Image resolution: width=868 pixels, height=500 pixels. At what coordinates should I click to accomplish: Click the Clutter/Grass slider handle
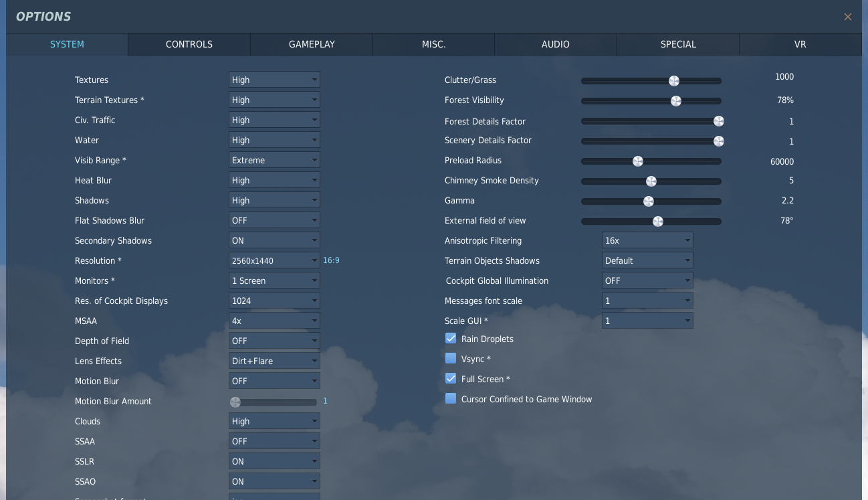pyautogui.click(x=674, y=81)
